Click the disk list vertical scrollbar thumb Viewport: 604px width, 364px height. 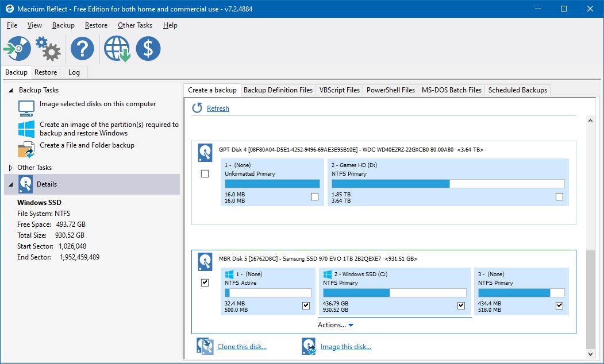(590, 299)
